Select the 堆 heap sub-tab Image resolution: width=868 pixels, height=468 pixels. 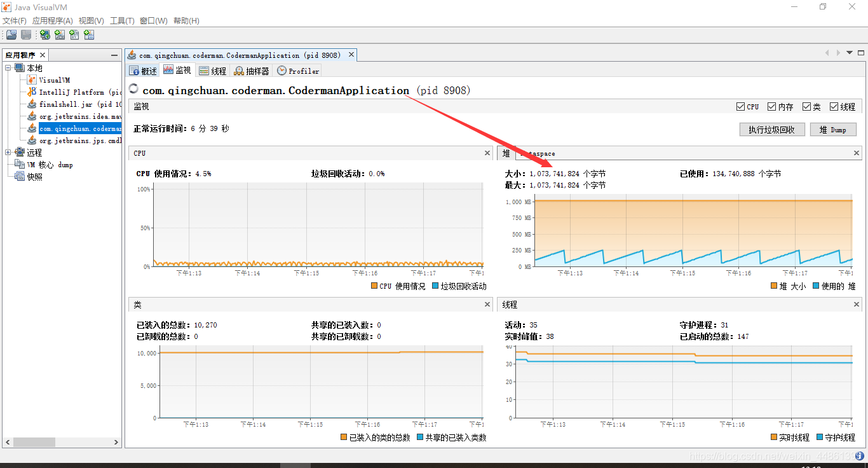[x=506, y=153]
